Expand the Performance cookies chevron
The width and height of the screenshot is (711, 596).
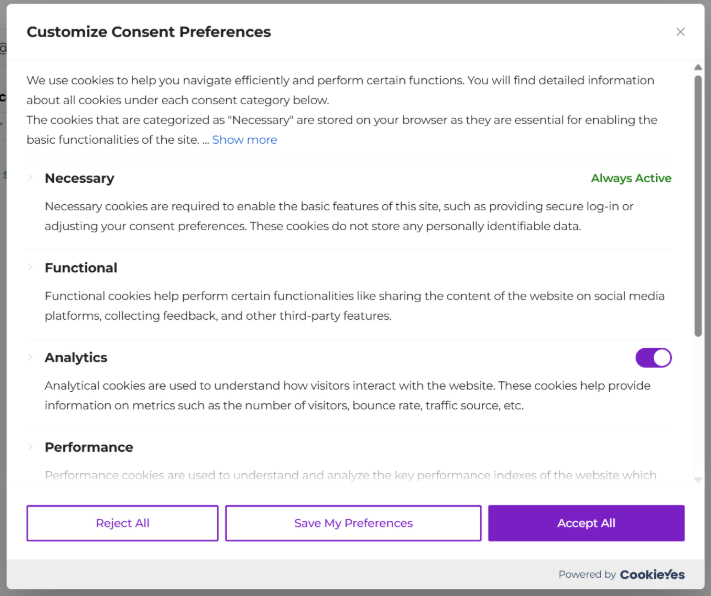tap(30, 447)
